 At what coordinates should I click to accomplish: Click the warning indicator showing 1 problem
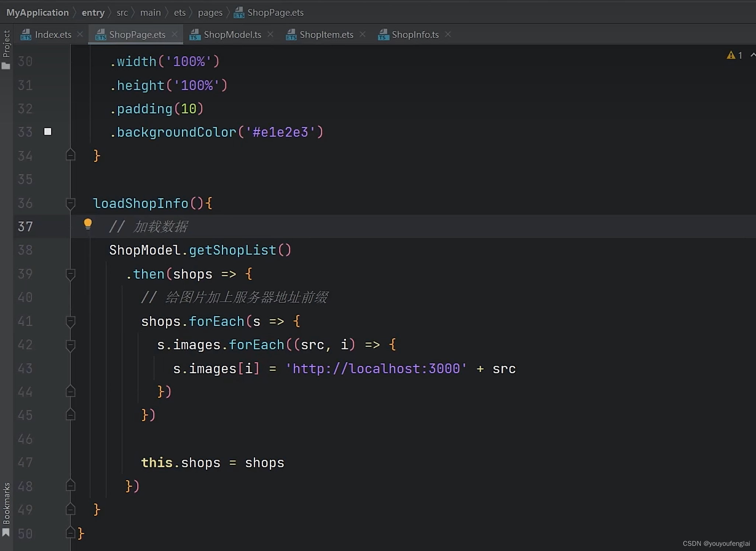click(x=734, y=55)
